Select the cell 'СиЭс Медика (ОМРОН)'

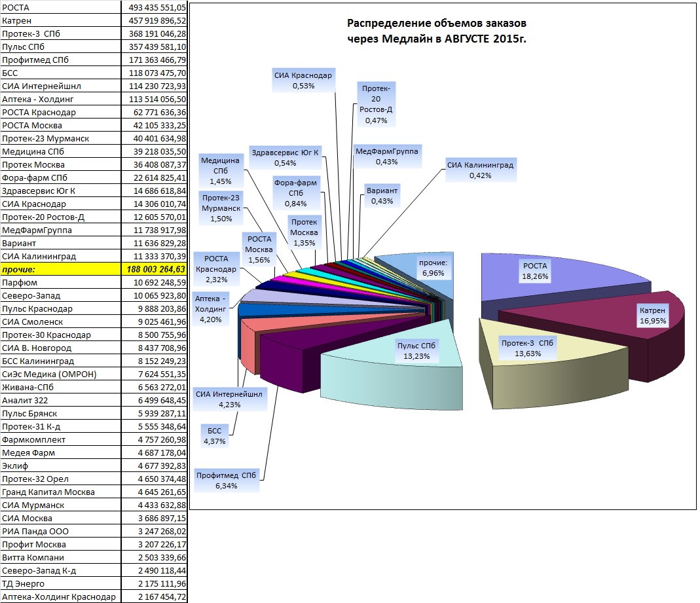click(61, 374)
